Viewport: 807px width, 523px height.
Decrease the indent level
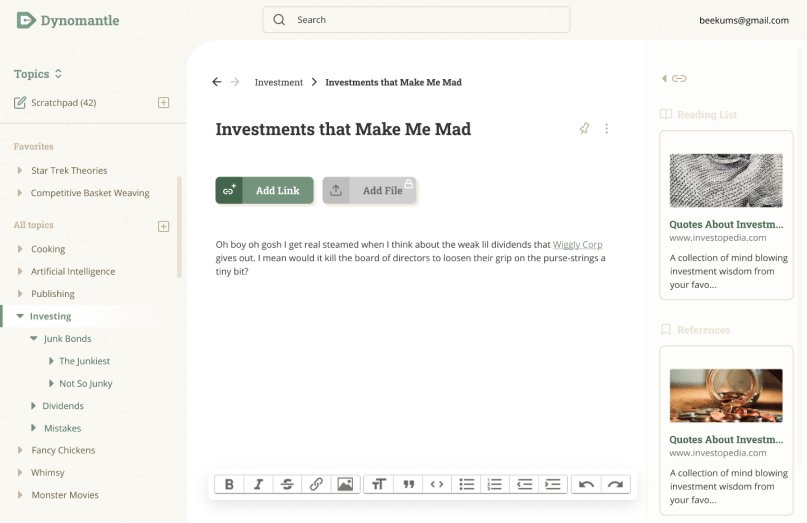pyautogui.click(x=524, y=484)
